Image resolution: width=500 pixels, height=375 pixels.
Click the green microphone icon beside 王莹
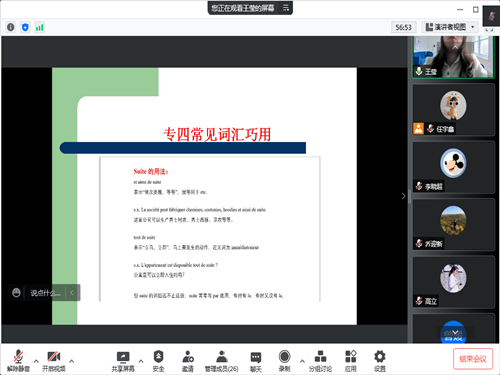[x=419, y=71]
